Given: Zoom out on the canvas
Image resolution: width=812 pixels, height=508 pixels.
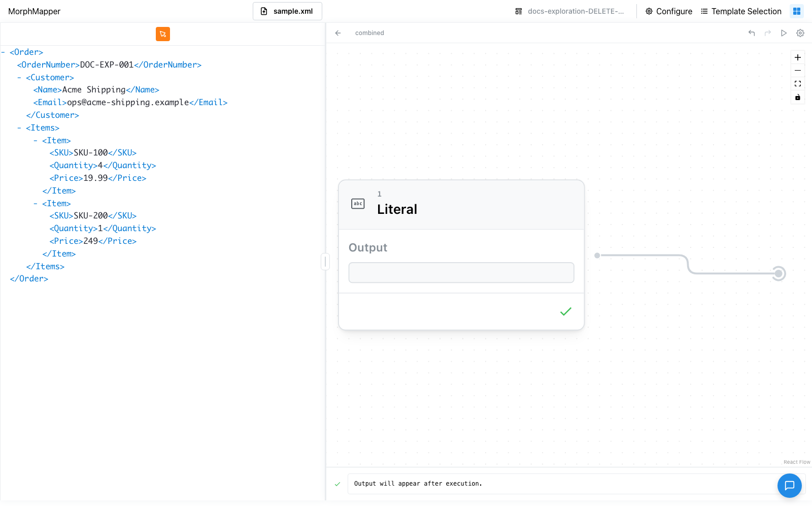Looking at the screenshot, I should pyautogui.click(x=798, y=71).
